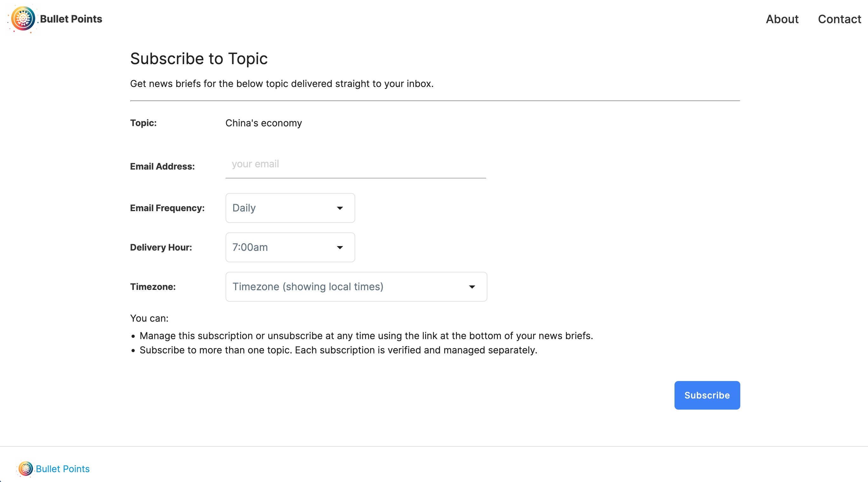Click the Bullet Points header brand text
The height and width of the screenshot is (482, 868).
71,19
